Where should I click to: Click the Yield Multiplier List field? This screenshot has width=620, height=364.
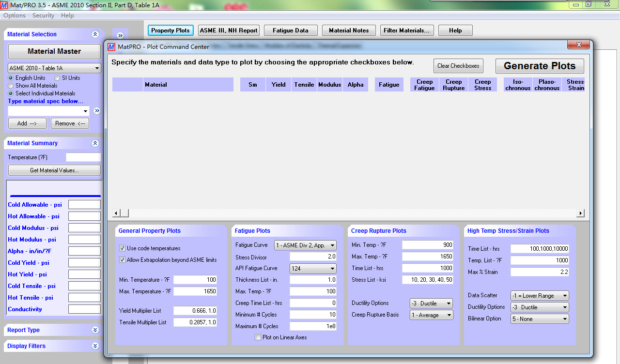click(x=195, y=311)
